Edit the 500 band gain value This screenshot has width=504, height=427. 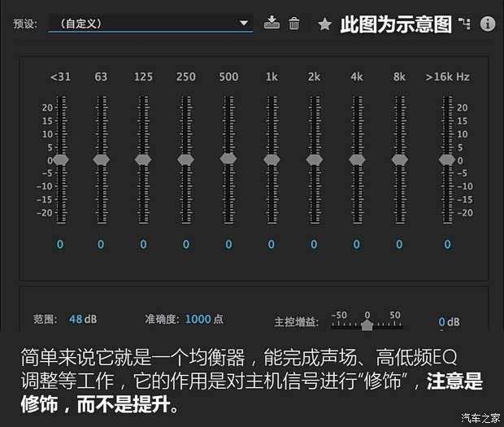(x=228, y=244)
